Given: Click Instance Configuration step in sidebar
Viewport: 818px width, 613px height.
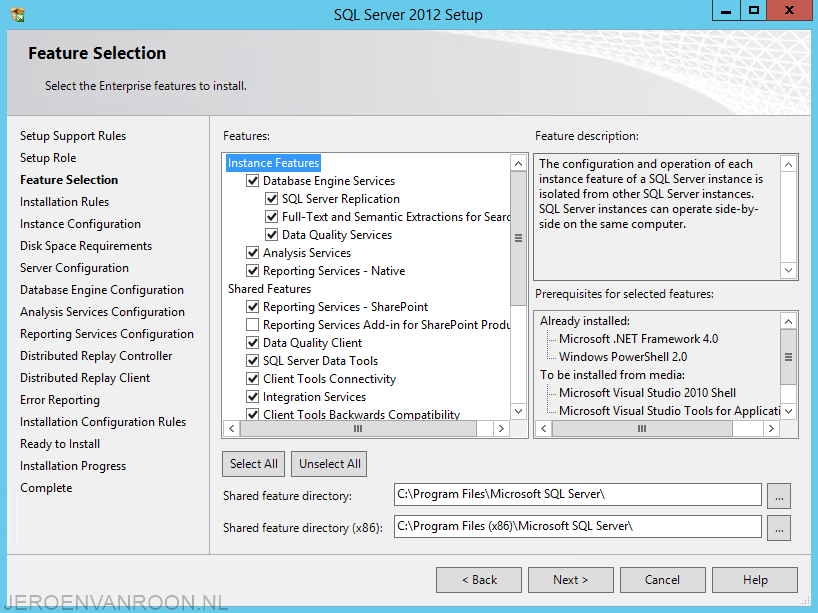Looking at the screenshot, I should point(80,224).
